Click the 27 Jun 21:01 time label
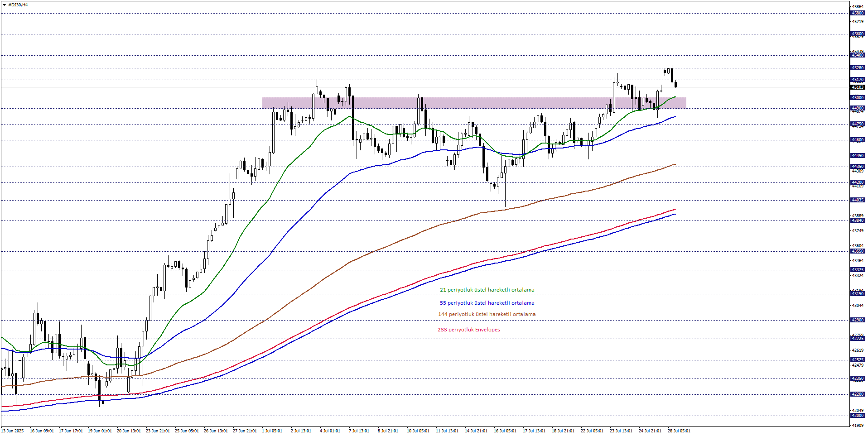The width and height of the screenshot is (868, 436). click(x=245, y=431)
